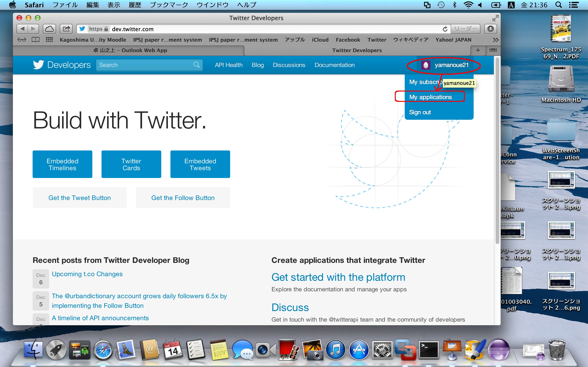The width and height of the screenshot is (588, 367).
Task: Toggle the show all tabs button
Action: click(493, 50)
